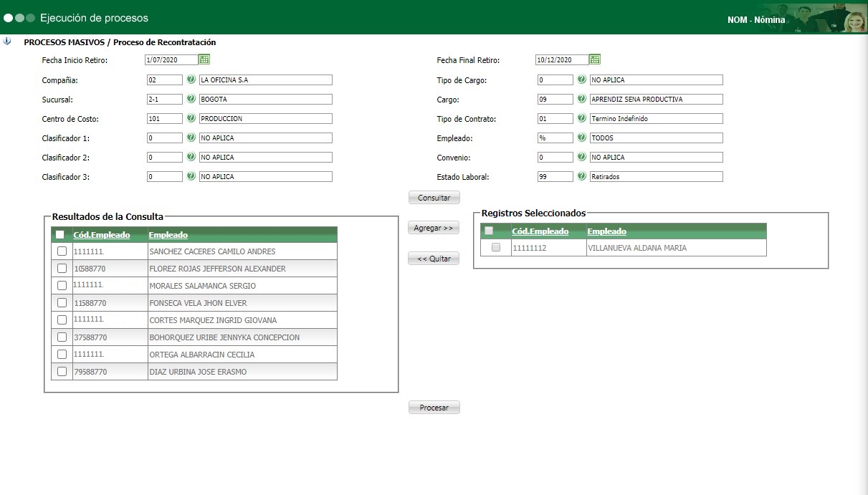Click the lookup icon for Tipo de Cargo
This screenshot has width=868, height=495.
click(581, 80)
